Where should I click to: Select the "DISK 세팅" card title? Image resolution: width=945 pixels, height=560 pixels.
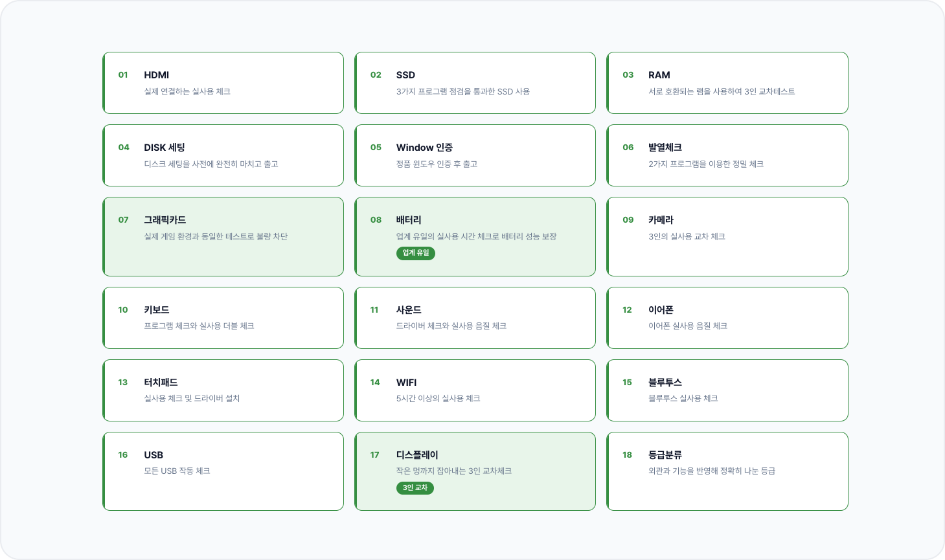(x=165, y=148)
